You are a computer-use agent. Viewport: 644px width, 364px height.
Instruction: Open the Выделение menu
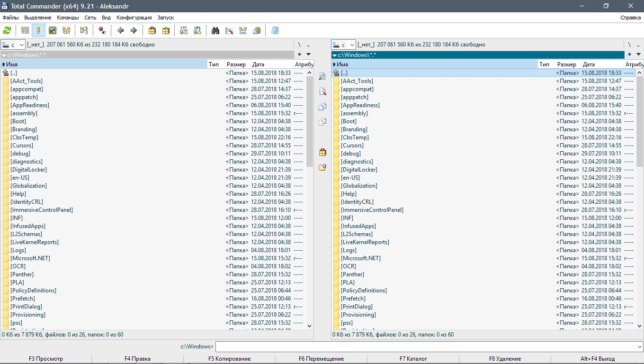pyautogui.click(x=38, y=18)
